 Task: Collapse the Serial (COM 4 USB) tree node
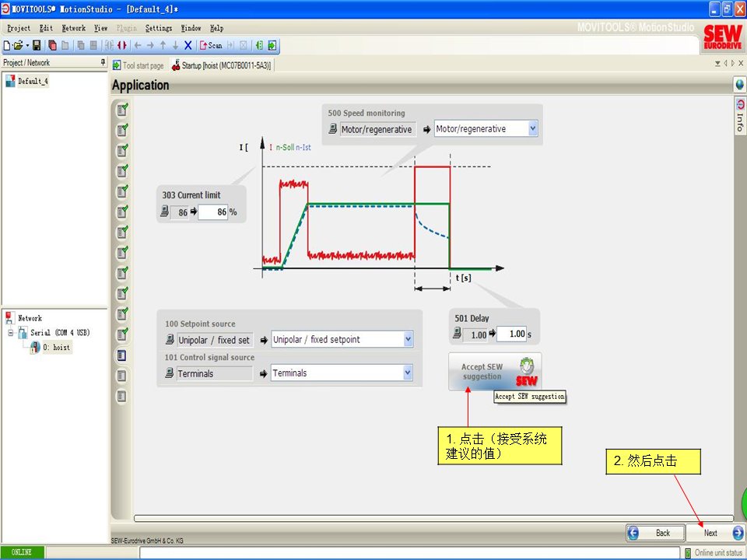11,333
